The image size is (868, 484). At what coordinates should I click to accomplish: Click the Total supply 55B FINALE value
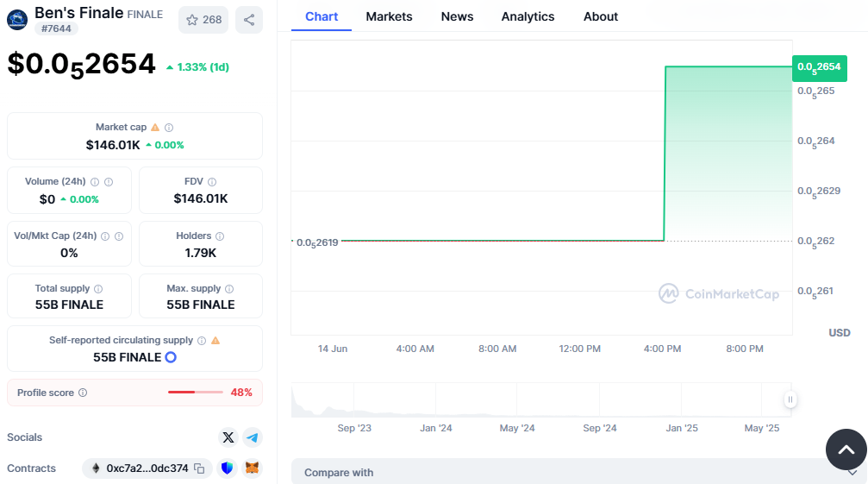point(69,305)
